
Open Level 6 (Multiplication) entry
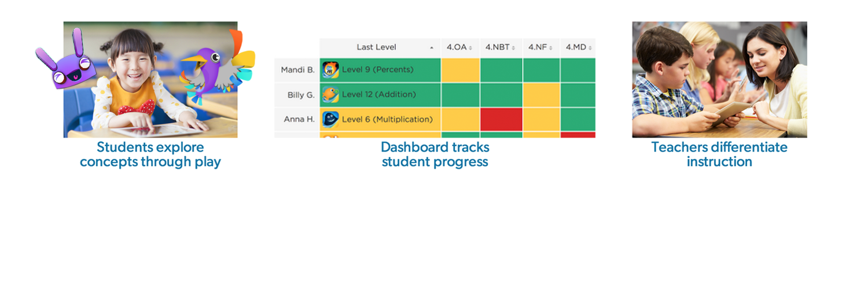click(387, 120)
